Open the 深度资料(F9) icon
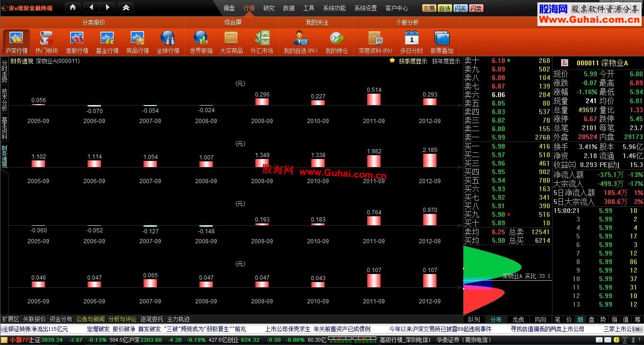The width and height of the screenshot is (644, 345). pyautogui.click(x=375, y=43)
